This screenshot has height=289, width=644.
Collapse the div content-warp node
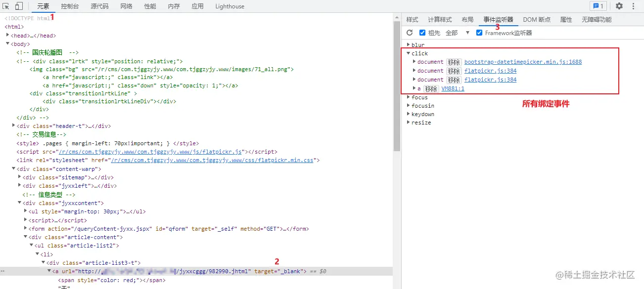coord(13,169)
